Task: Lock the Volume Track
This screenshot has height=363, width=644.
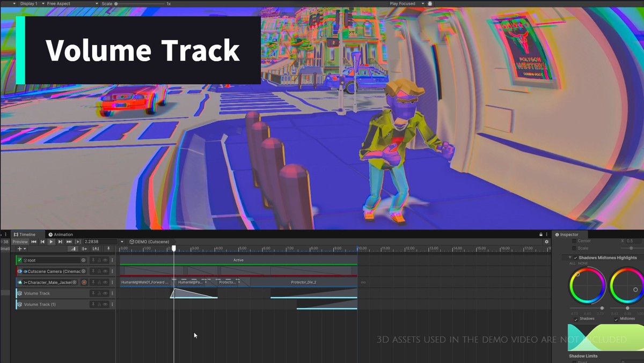Action: [x=99, y=293]
